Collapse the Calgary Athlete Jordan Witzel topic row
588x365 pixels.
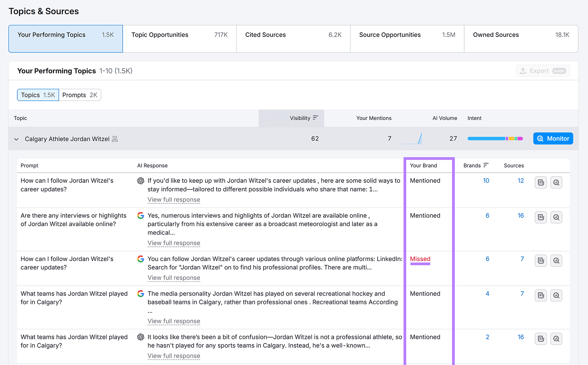tap(16, 139)
